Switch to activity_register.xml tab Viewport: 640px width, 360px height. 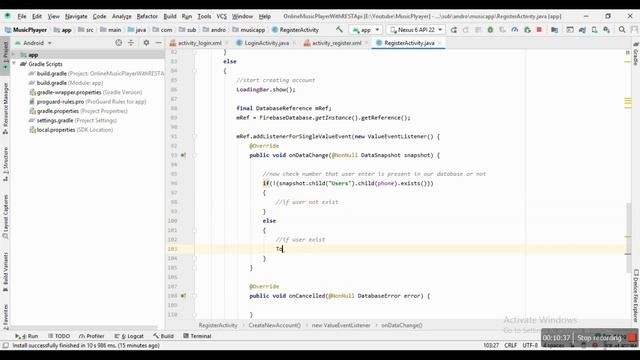coord(336,43)
